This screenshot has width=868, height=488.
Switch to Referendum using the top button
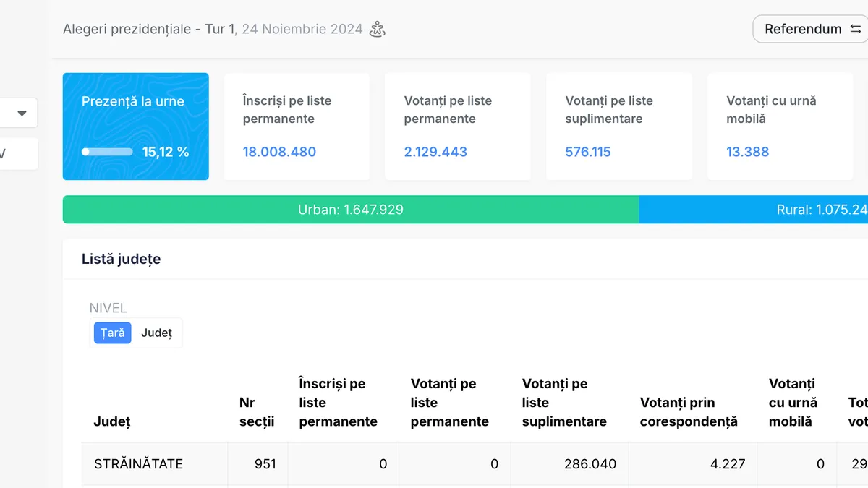click(x=812, y=30)
